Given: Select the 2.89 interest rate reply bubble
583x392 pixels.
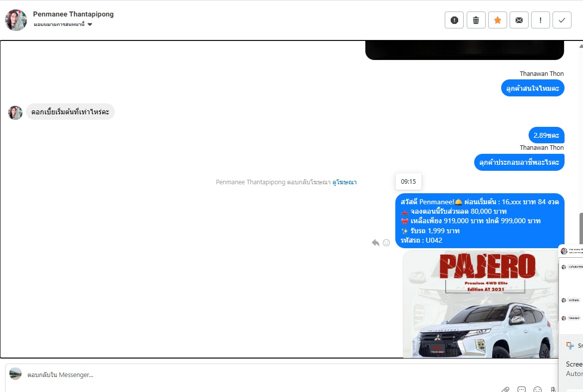Looking at the screenshot, I should 546,135.
